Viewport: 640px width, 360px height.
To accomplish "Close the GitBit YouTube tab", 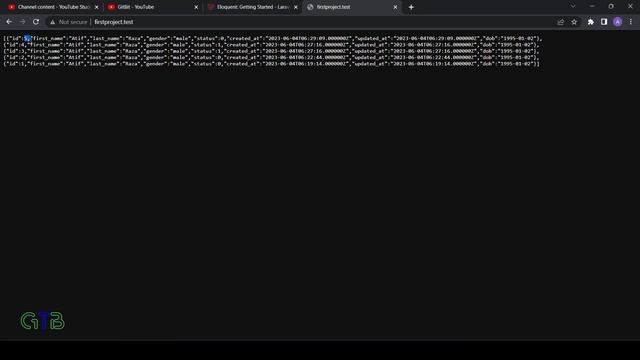I will [x=196, y=7].
